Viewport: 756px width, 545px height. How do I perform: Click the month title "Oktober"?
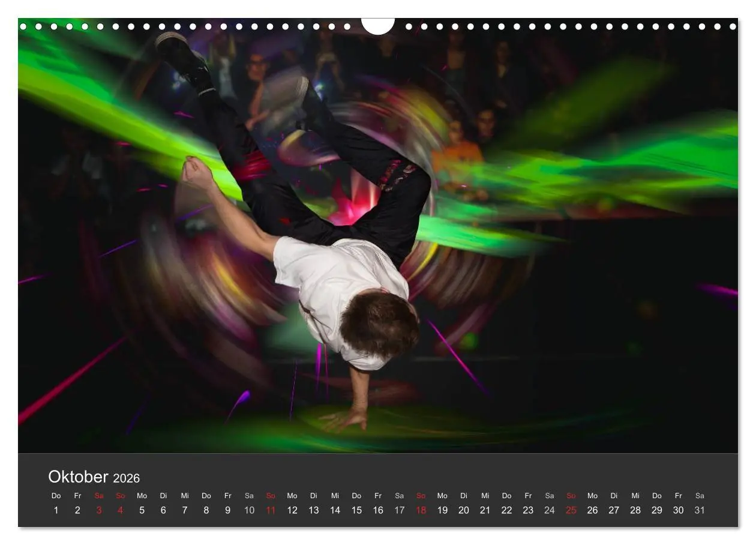point(78,477)
